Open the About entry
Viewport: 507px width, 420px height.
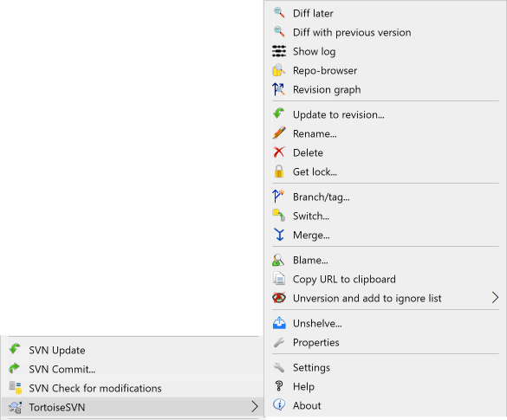(386, 405)
